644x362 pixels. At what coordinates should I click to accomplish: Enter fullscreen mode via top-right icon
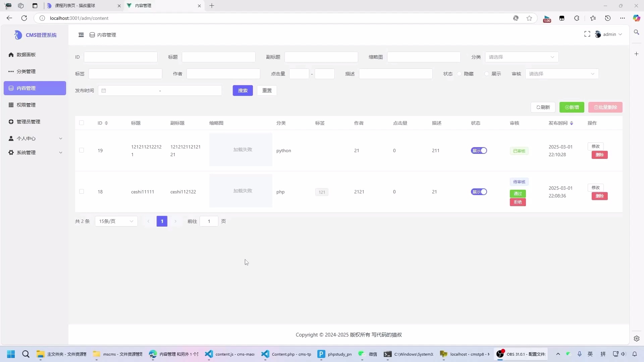point(587,34)
